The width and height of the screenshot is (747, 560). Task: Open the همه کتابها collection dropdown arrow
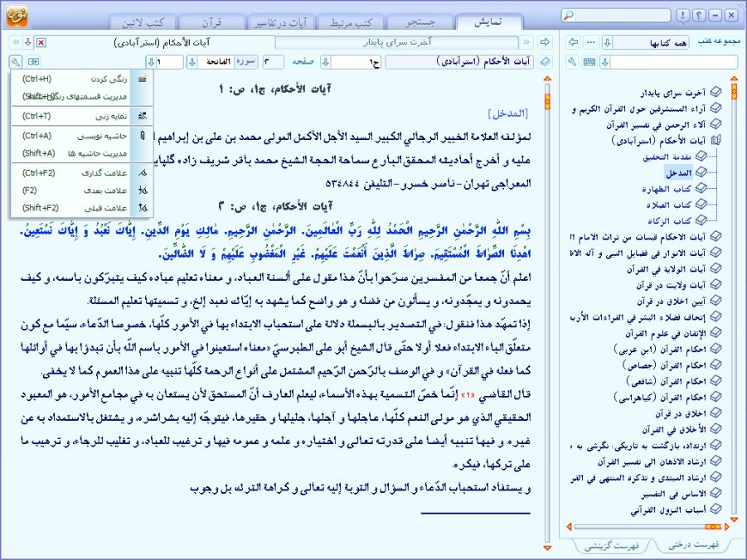(x=607, y=42)
